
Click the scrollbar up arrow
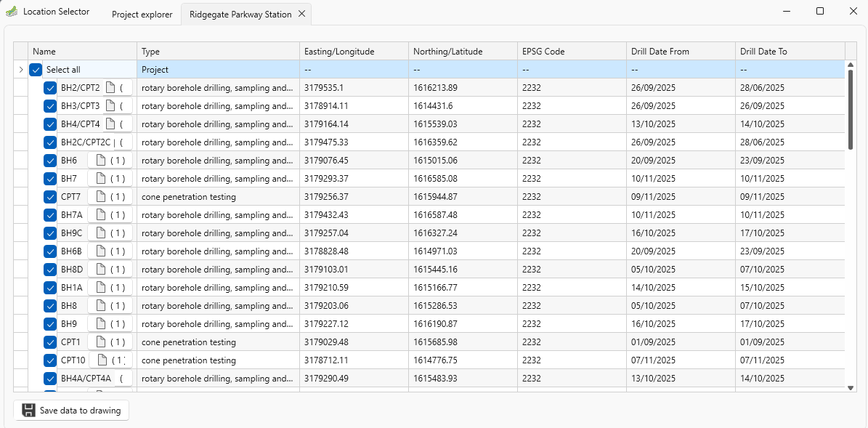[x=851, y=65]
